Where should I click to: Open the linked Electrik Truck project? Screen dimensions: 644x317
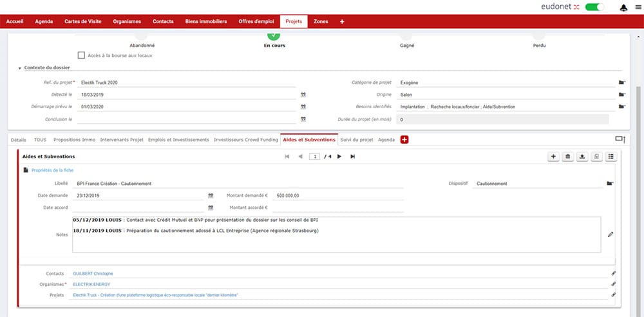click(156, 295)
